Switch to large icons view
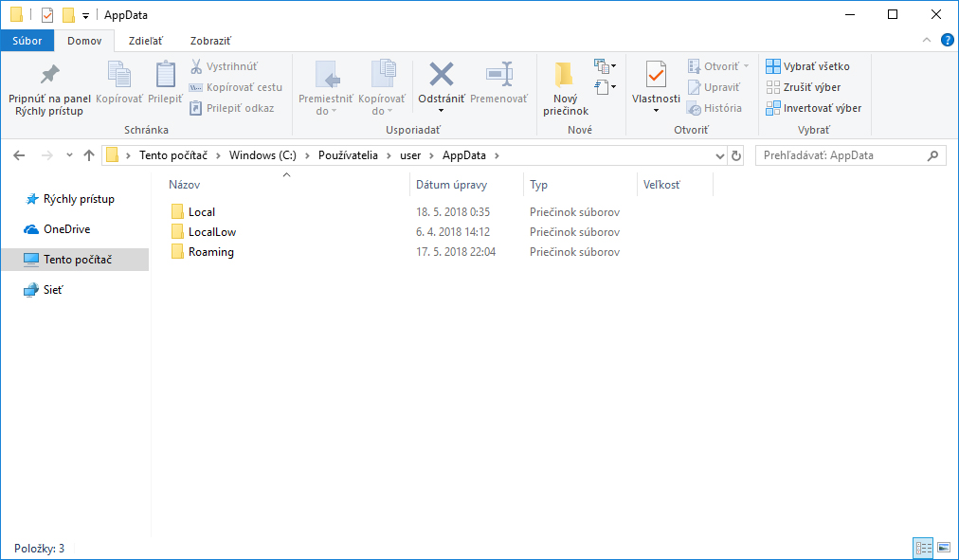 point(944,547)
